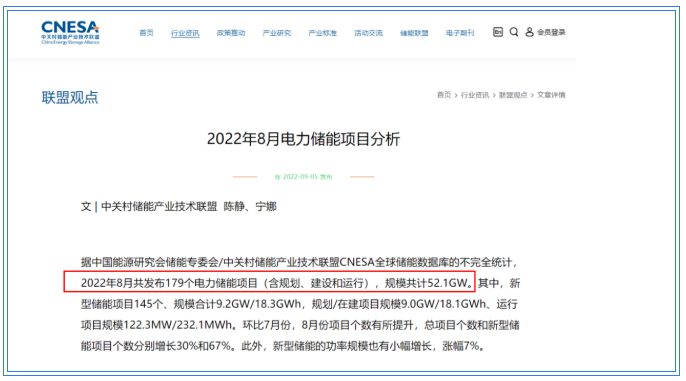
Task: Select 产业研究 in navigation bar
Action: pyautogui.click(x=276, y=33)
